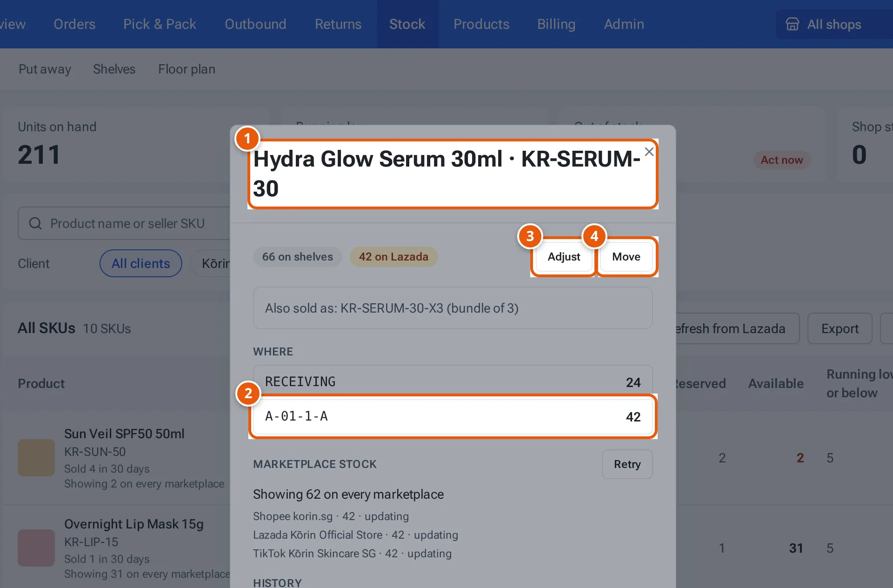Open the Returns section

(x=338, y=24)
